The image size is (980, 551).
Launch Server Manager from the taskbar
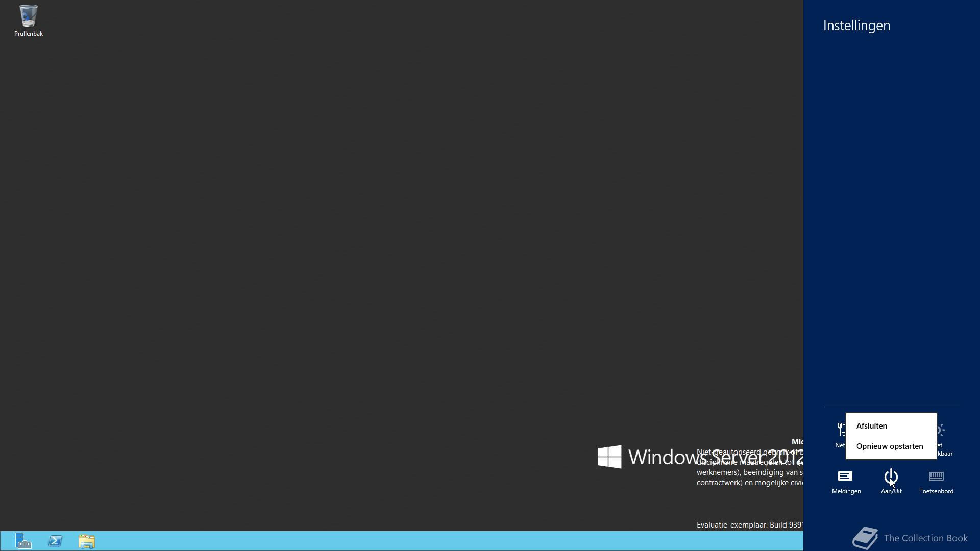[23, 541]
